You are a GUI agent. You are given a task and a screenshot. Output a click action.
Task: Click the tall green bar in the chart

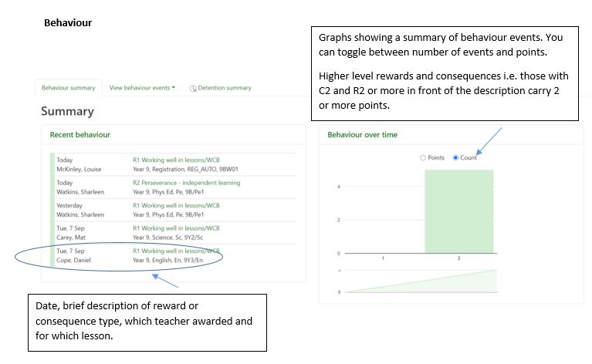pos(459,211)
